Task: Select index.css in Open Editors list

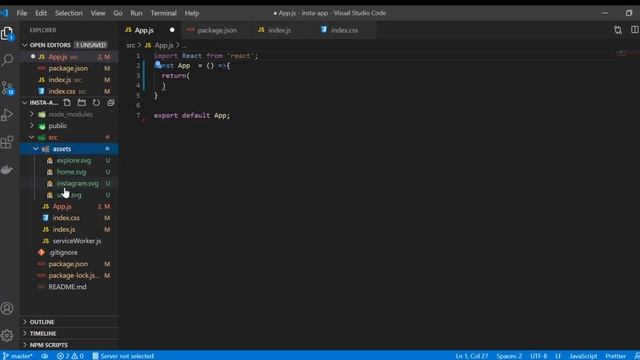Action: coord(69,91)
